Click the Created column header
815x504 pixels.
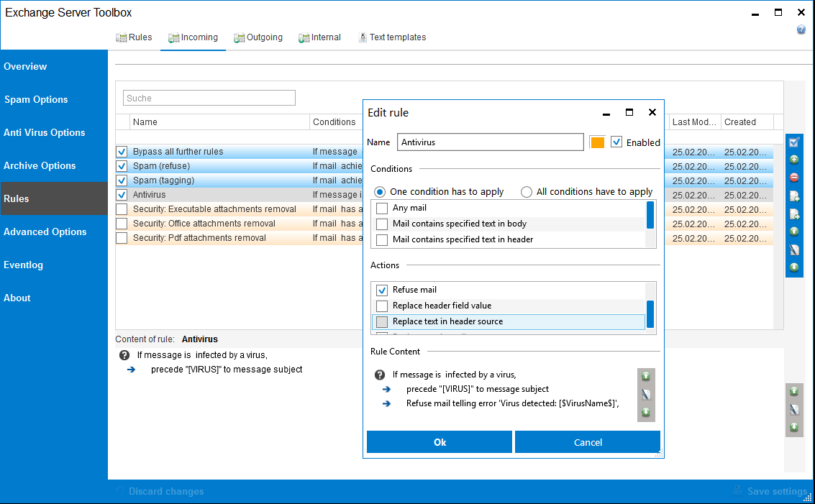[747, 122]
